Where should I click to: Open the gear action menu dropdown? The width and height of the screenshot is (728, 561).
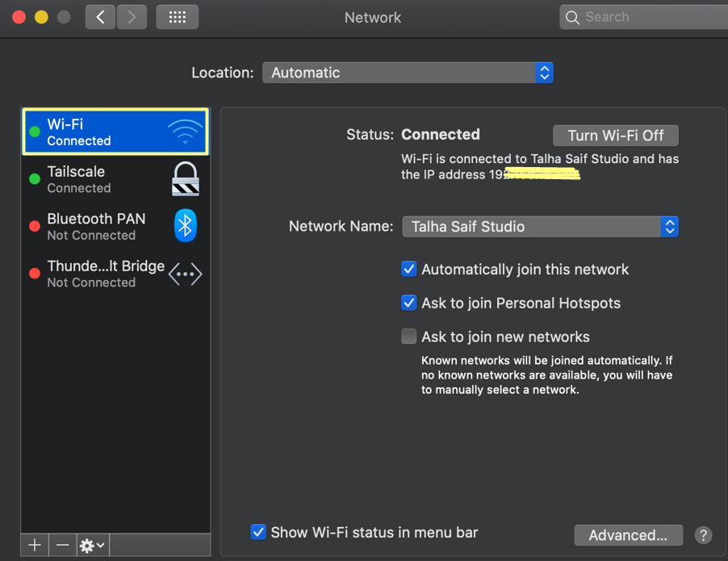[x=92, y=546]
